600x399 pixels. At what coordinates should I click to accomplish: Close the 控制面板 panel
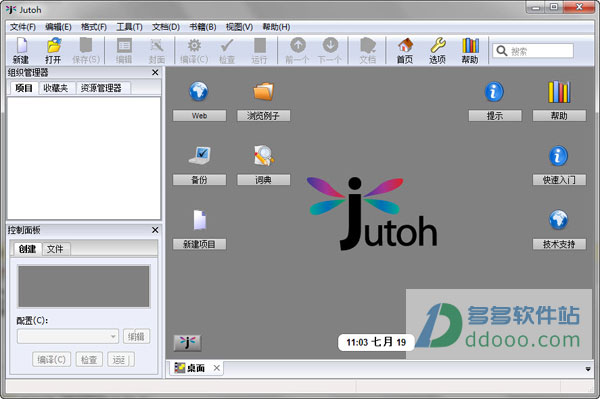[155, 230]
